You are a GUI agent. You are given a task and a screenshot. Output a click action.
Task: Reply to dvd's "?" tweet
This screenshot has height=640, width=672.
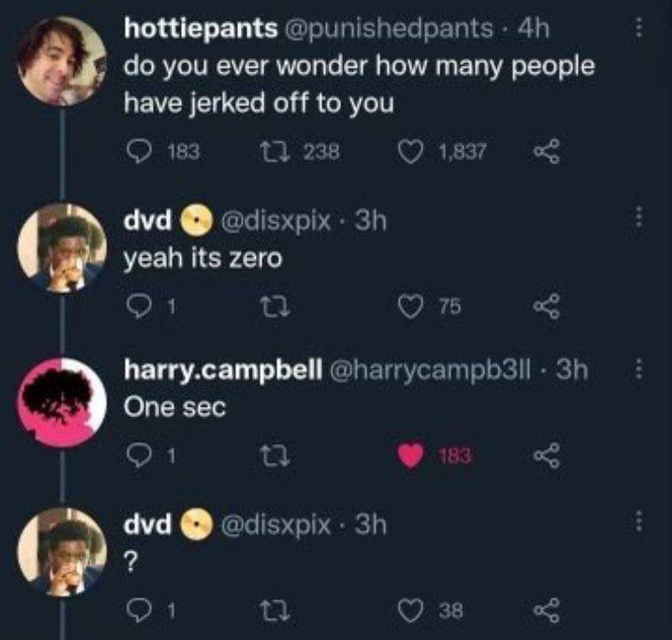140,610
